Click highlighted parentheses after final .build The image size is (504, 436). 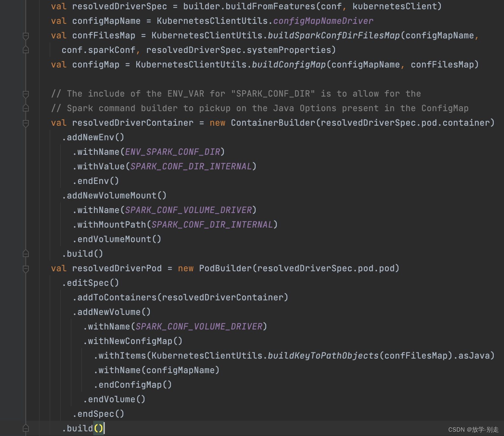coord(99,428)
